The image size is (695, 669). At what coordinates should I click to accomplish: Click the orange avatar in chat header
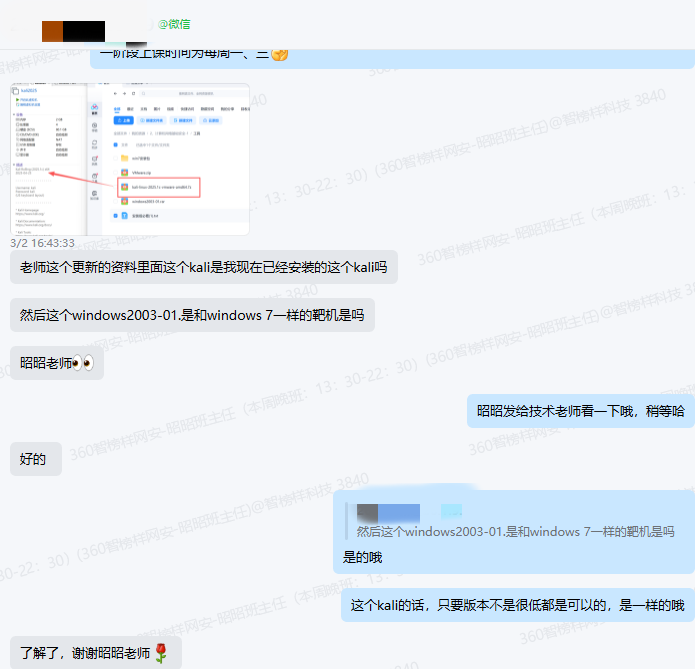click(x=52, y=30)
